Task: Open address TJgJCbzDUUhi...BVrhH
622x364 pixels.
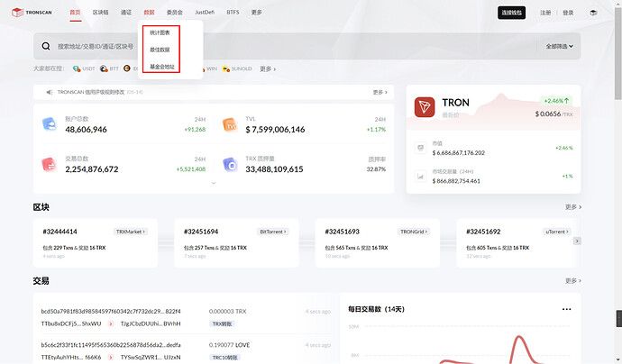Action: coord(151,323)
